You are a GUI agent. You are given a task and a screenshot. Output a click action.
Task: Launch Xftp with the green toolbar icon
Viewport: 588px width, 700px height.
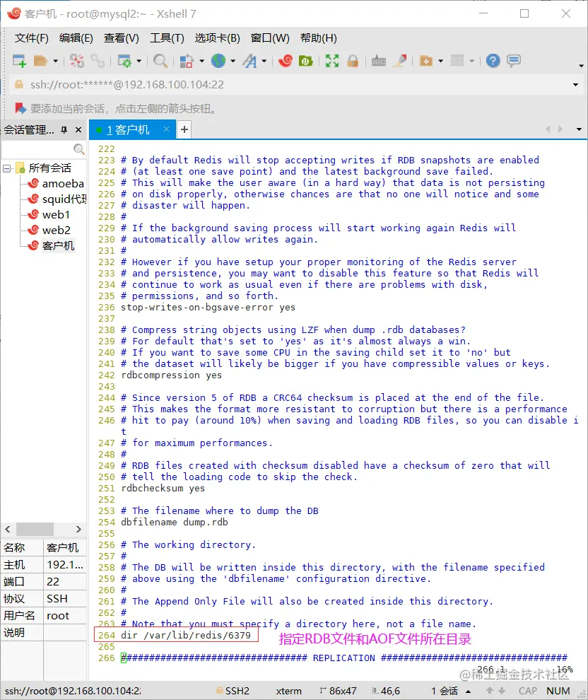point(305,61)
